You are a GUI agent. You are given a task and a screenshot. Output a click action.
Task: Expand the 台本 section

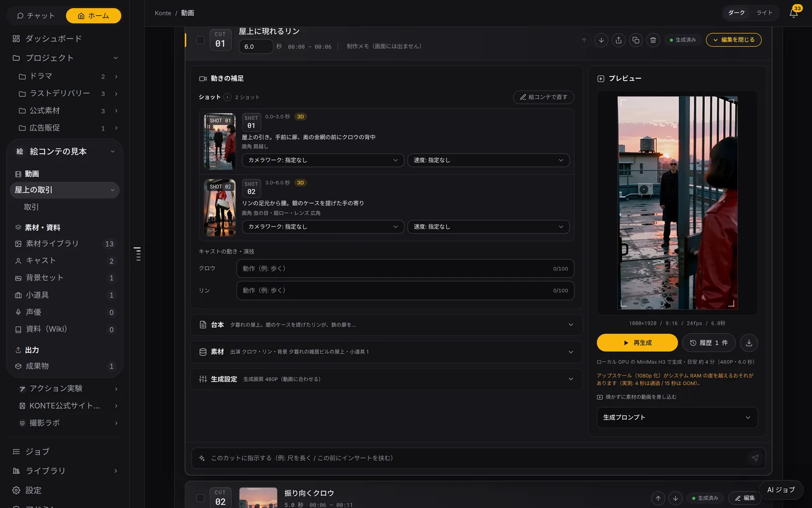(x=386, y=325)
